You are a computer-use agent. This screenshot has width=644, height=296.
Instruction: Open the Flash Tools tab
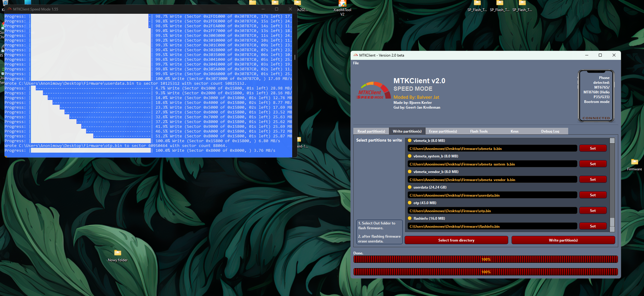479,131
